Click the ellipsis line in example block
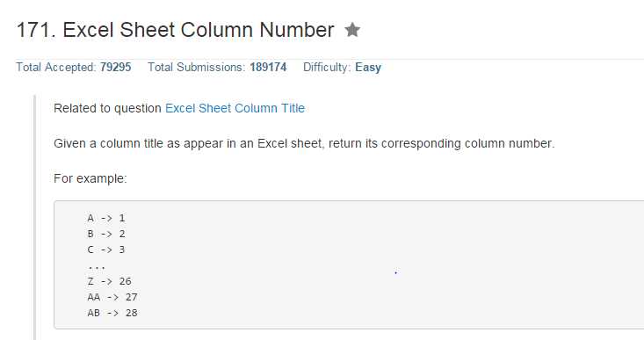The image size is (644, 340). coord(97,268)
